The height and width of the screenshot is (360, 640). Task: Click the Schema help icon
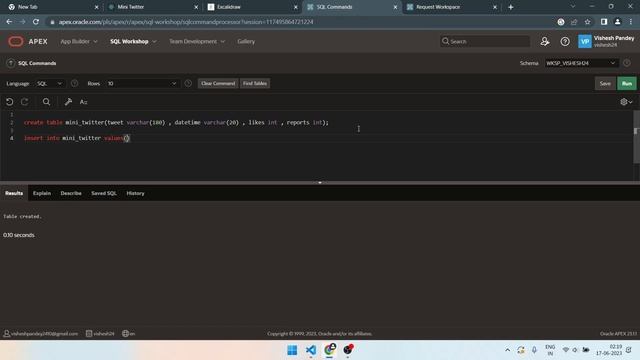627,63
